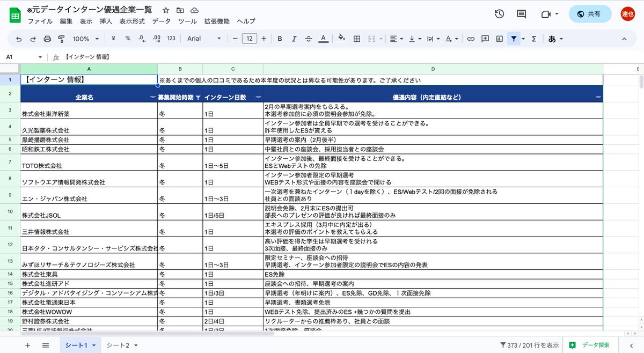Open the version history clock icon

(499, 14)
